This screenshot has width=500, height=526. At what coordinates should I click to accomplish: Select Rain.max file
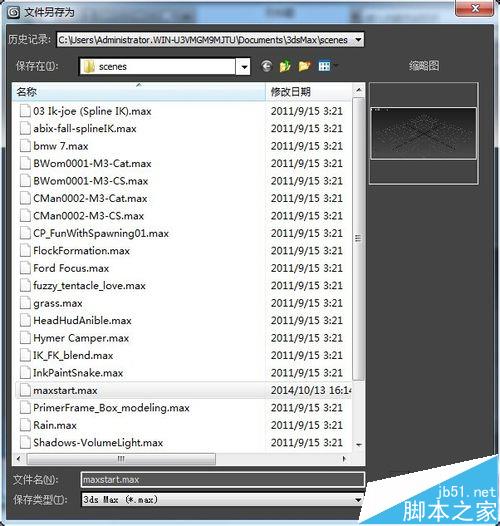pos(55,425)
